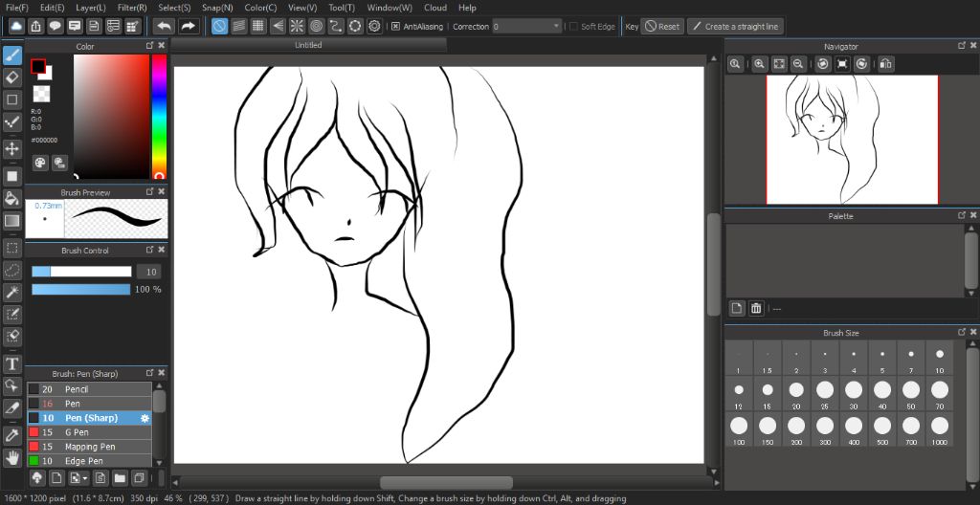The width and height of the screenshot is (980, 505).
Task: Activate the Lasso selection tool
Action: (x=11, y=270)
